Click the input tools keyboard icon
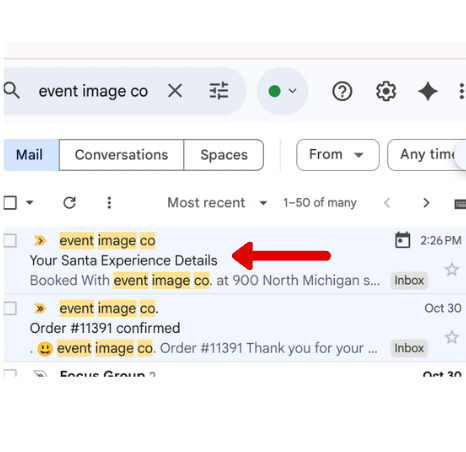 pos(460,204)
